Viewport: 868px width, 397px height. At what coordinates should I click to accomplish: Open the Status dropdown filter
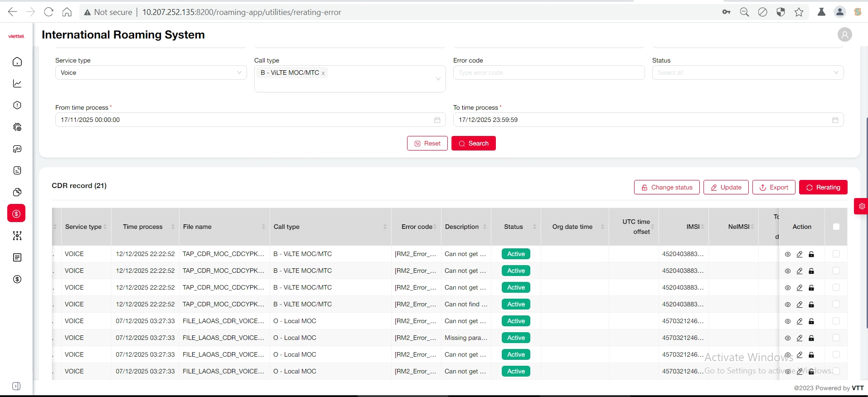(x=747, y=73)
